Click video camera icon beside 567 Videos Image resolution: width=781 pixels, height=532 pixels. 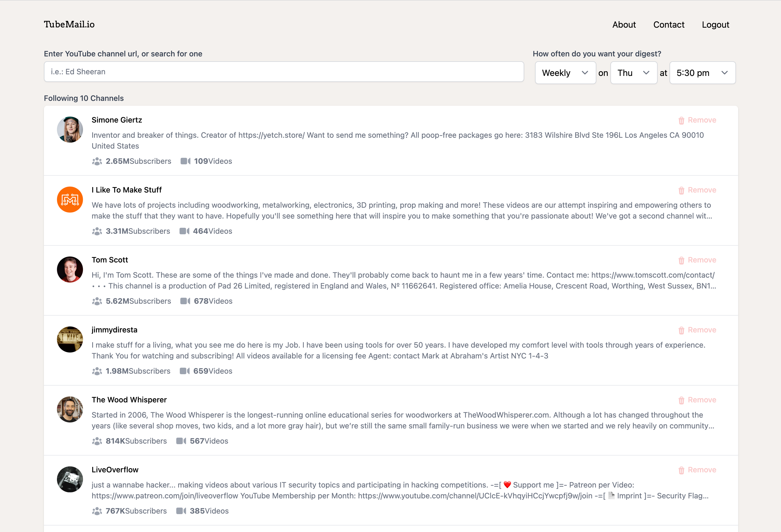coord(181,441)
